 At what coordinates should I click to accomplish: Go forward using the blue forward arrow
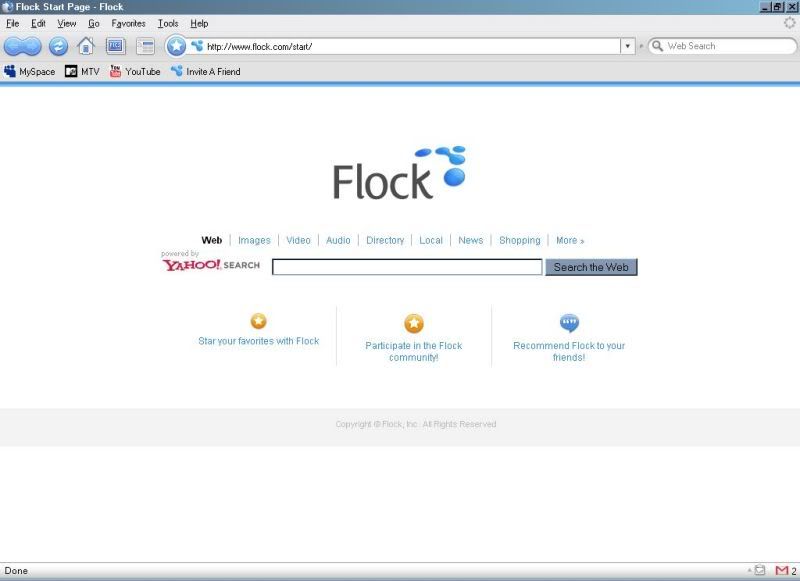pos(32,46)
